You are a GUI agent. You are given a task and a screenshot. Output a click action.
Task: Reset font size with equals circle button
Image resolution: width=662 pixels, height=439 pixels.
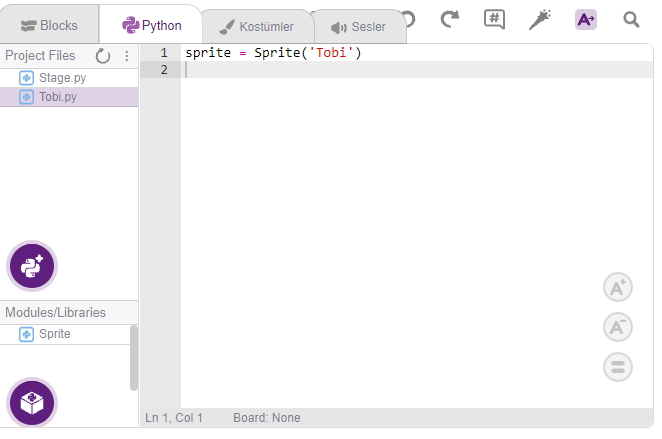(x=618, y=367)
